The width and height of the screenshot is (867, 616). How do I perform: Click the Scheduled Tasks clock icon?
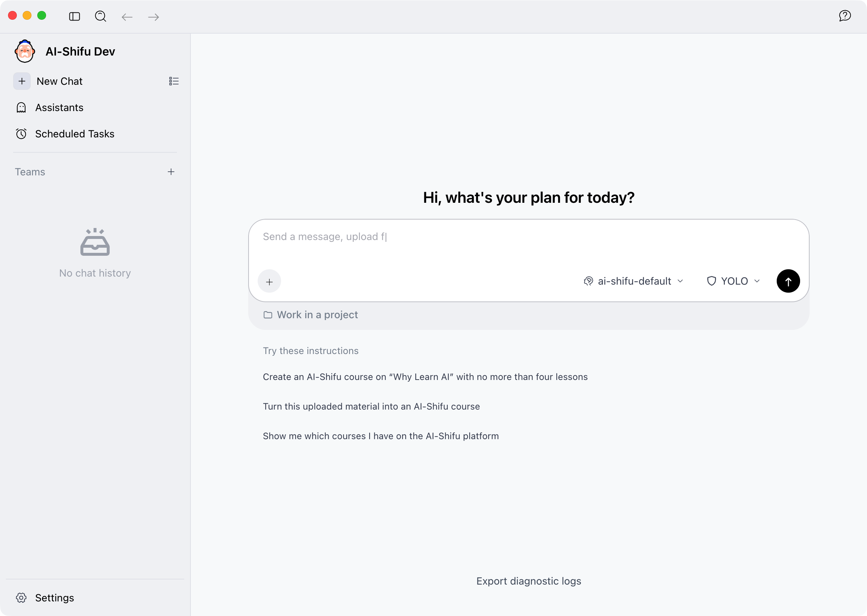coord(21,134)
